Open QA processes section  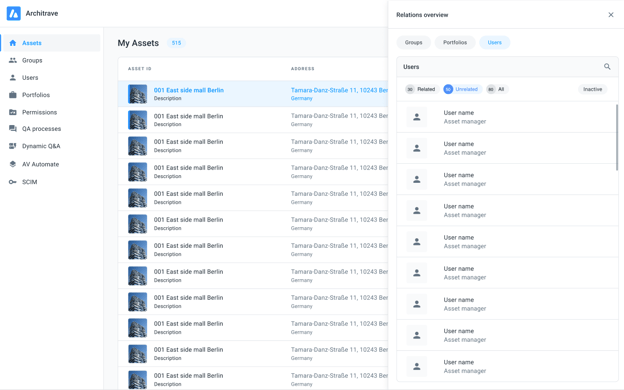[41, 129]
